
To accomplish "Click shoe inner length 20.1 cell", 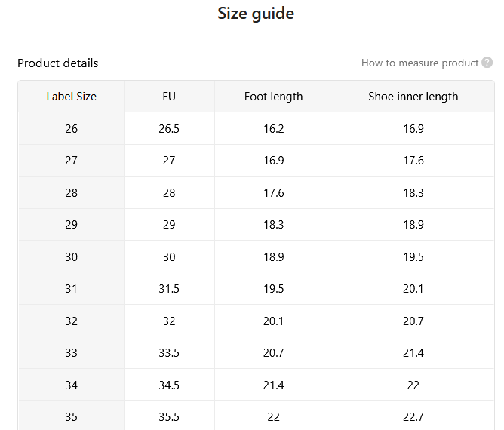I will tap(413, 289).
